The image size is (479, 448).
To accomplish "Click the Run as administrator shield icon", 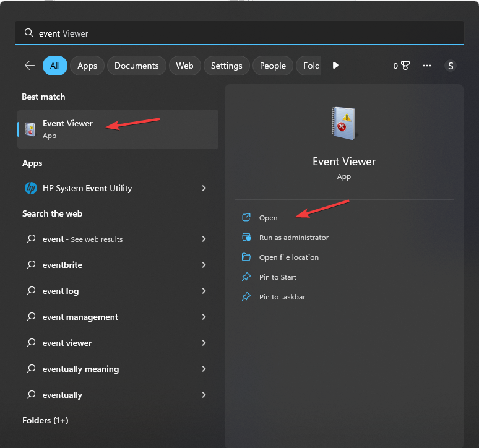I will pos(246,237).
